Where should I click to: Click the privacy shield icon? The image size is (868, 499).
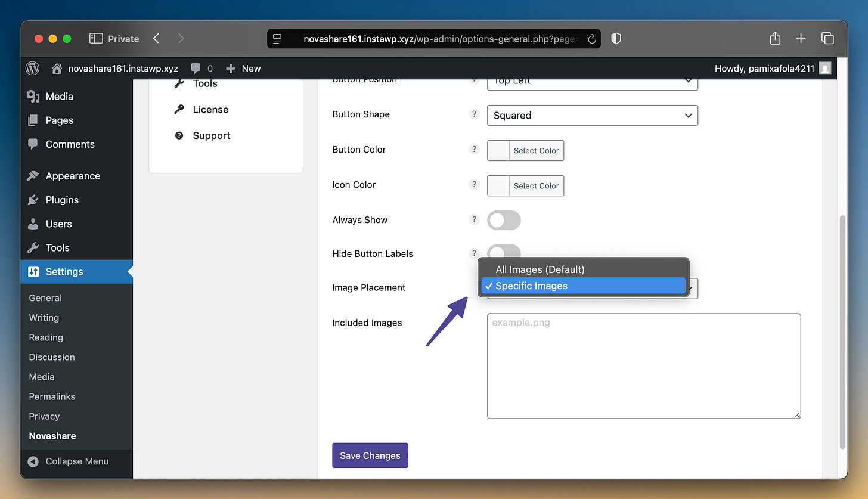pyautogui.click(x=616, y=39)
